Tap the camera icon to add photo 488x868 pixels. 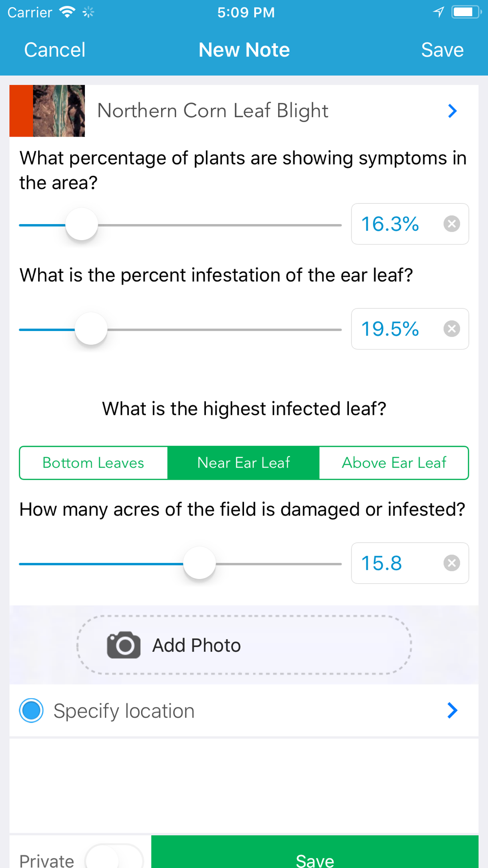124,645
